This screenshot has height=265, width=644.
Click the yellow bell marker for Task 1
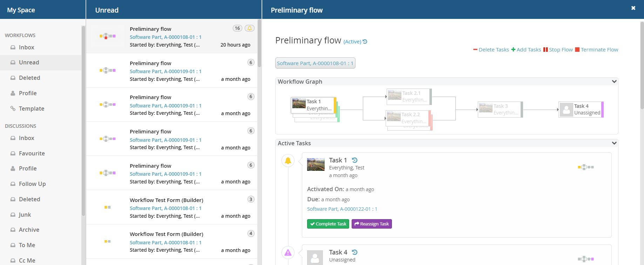pos(288,161)
